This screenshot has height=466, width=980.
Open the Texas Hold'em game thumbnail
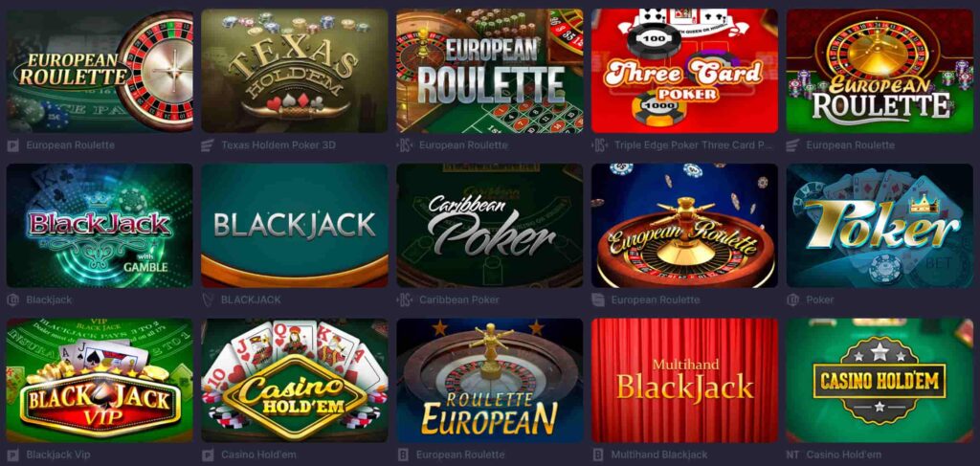click(x=295, y=71)
